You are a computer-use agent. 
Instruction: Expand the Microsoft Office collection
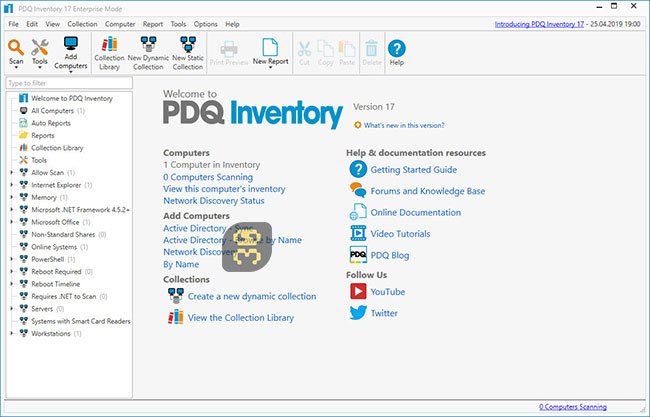(x=12, y=222)
